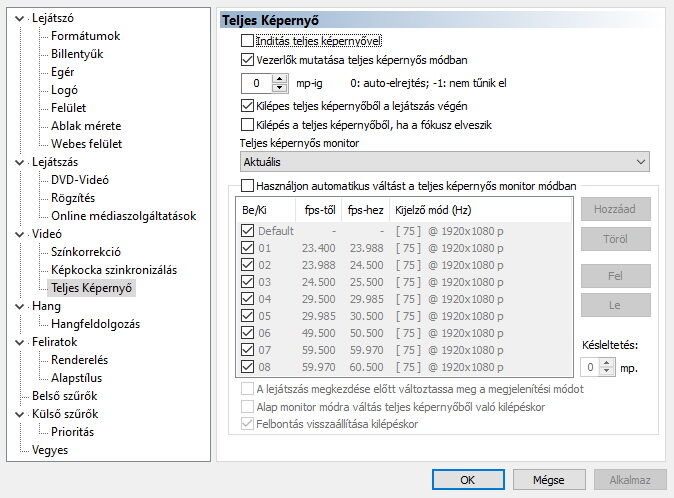Select the Renderelés tree item
The height and width of the screenshot is (498, 674).
click(x=79, y=360)
